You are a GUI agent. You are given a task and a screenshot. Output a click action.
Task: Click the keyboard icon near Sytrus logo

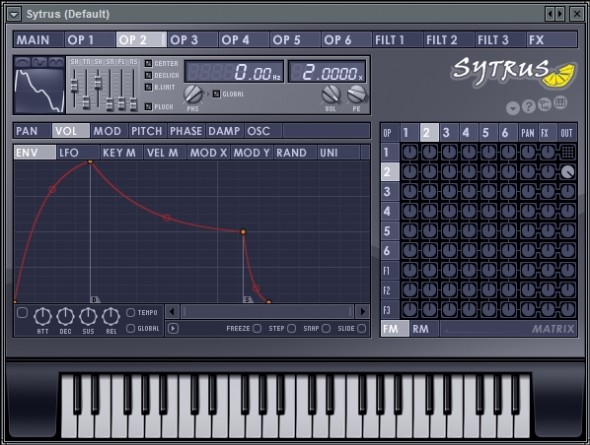pyautogui.click(x=560, y=103)
